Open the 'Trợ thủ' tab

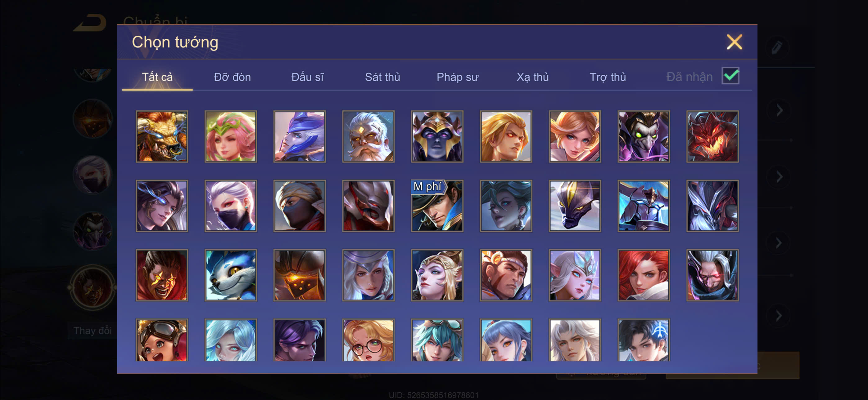pyautogui.click(x=608, y=77)
